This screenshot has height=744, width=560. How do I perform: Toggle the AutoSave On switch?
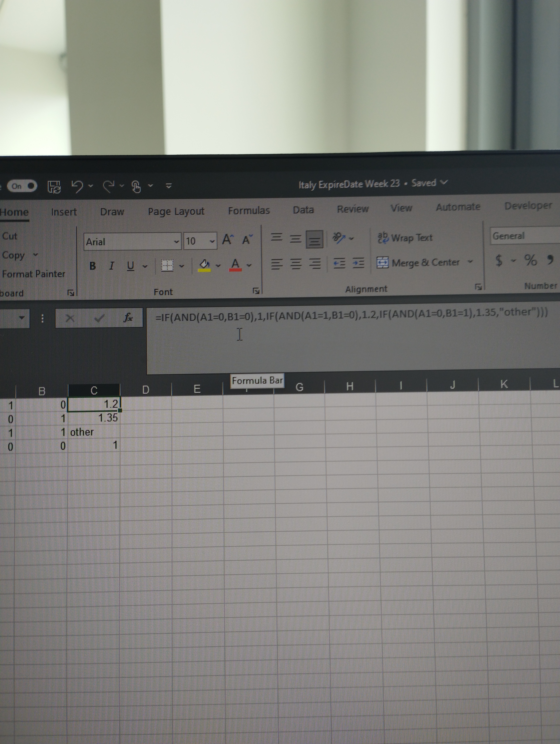coord(23,186)
